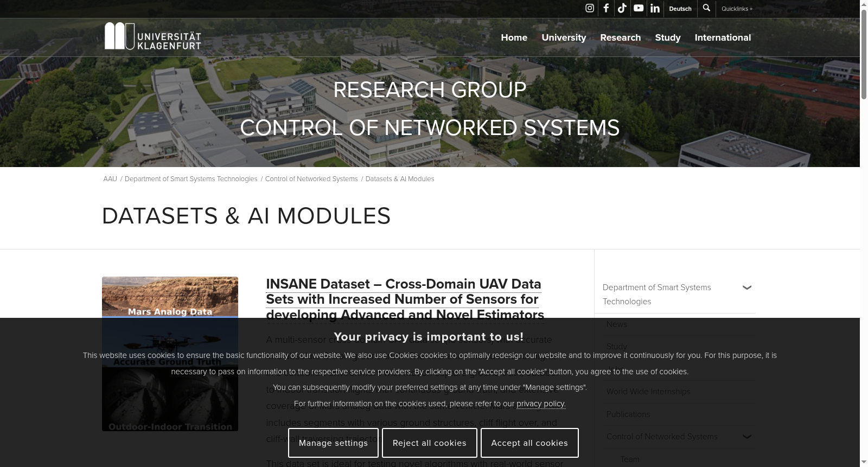Click Accept all cookies button
This screenshot has height=467, width=868.
[529, 443]
